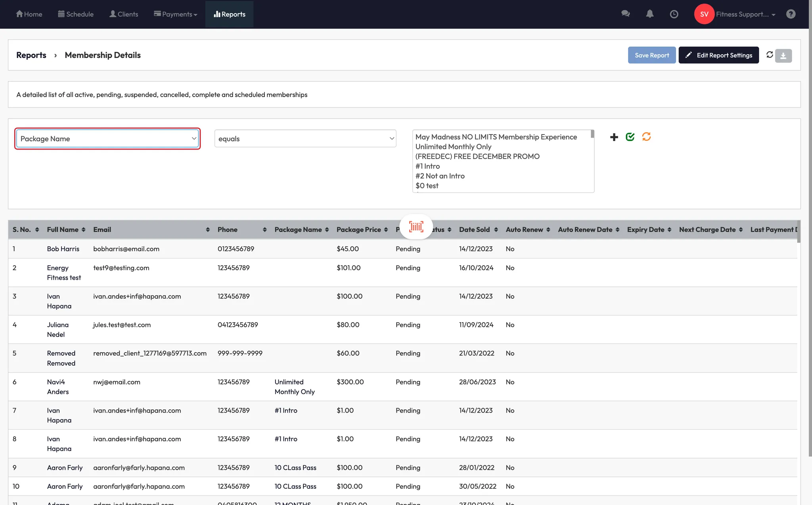Open the equals operator dropdown

coord(305,139)
